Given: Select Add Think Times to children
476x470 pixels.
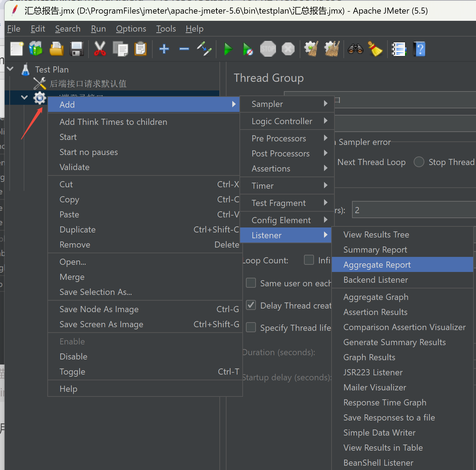Looking at the screenshot, I should pyautogui.click(x=144, y=122).
